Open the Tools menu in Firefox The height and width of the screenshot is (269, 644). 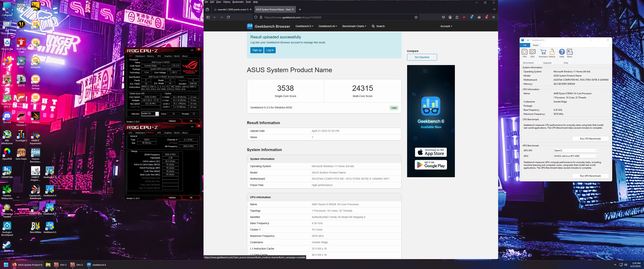click(248, 2)
